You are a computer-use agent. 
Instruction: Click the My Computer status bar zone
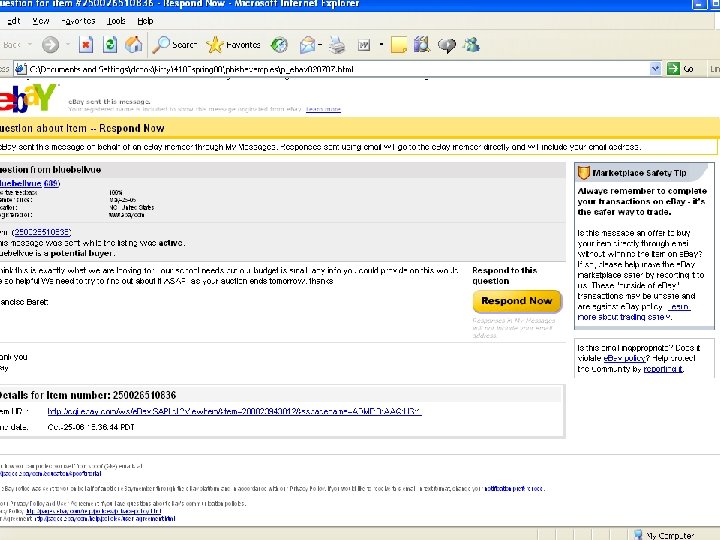pos(664,535)
